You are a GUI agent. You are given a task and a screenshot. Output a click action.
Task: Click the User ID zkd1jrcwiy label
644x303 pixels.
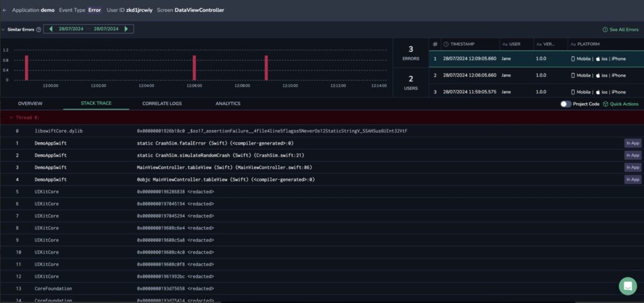click(x=130, y=10)
